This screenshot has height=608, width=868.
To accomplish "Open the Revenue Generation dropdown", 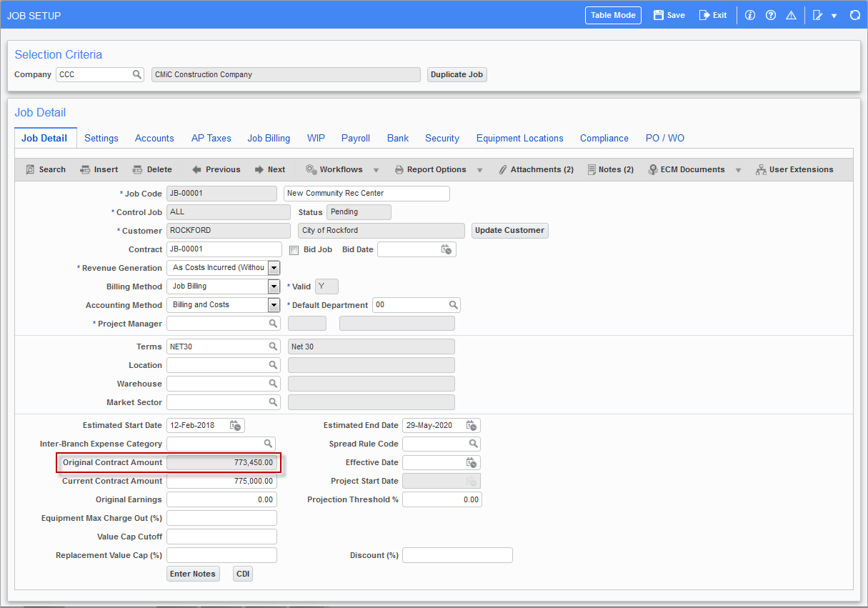I will [273, 267].
